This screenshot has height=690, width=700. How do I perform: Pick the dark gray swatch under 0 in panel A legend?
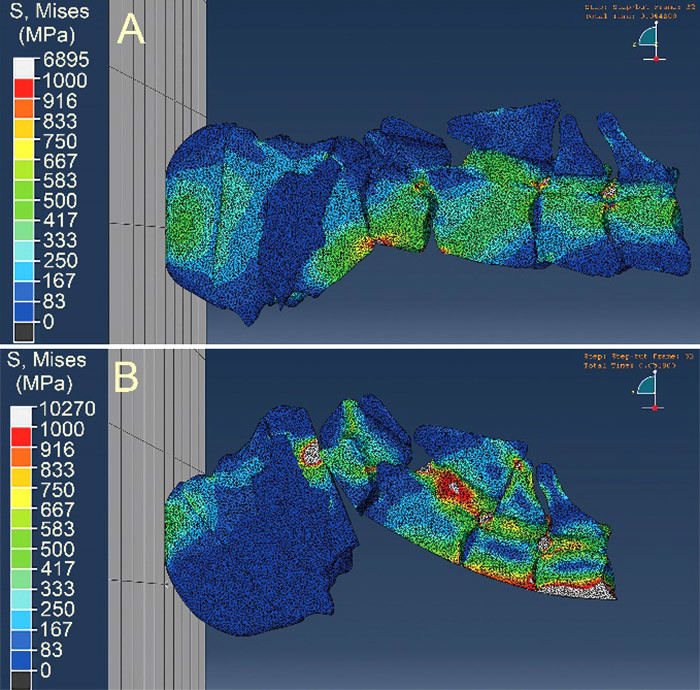(x=24, y=332)
